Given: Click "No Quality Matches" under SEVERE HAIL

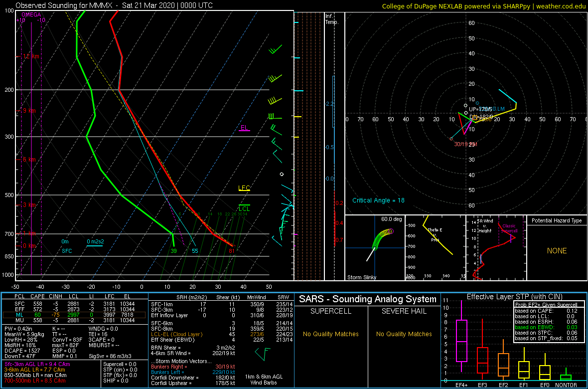Looking at the screenshot, I should pos(404,334).
